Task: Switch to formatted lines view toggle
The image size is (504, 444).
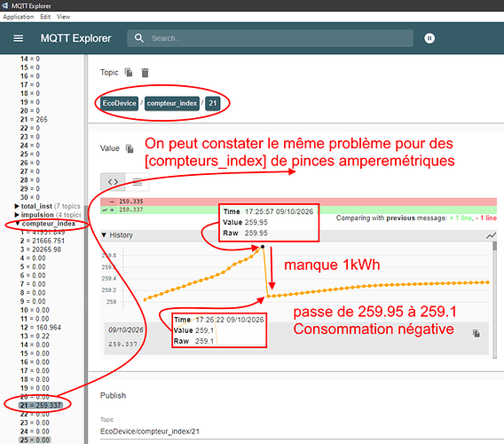Action: [x=138, y=182]
